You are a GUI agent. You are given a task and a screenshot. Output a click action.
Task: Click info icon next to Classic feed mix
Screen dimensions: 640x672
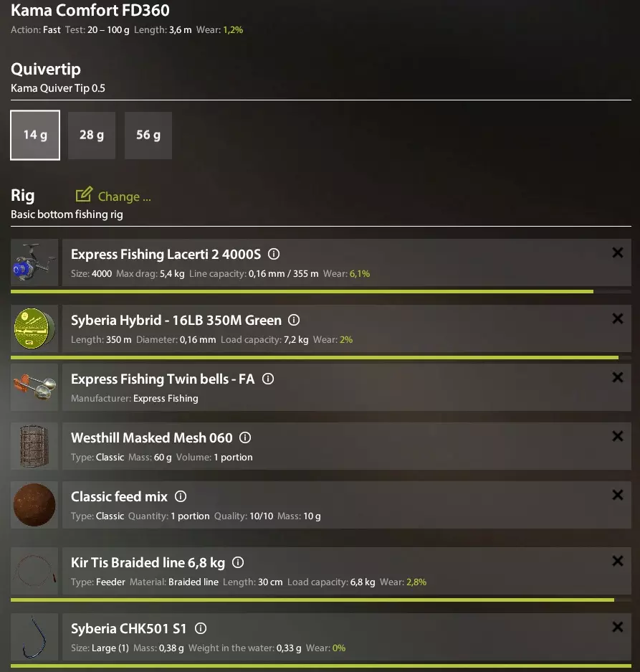tap(181, 496)
